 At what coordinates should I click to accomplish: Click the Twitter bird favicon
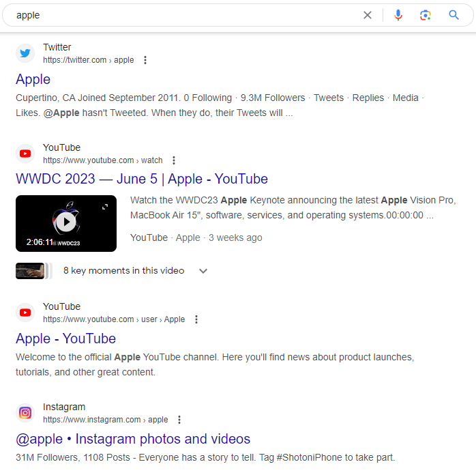click(25, 53)
